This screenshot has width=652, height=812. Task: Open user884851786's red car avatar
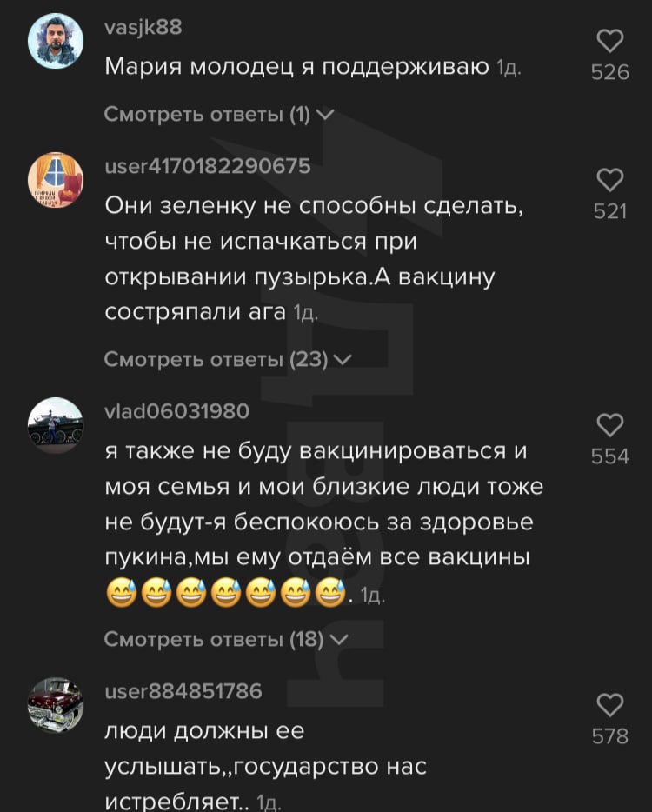56,705
